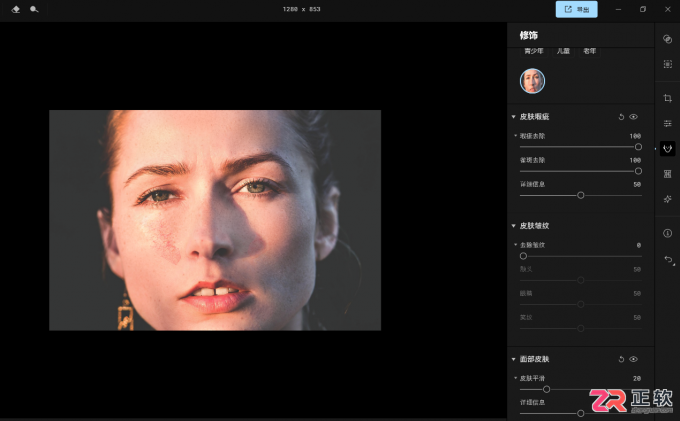680x421 pixels.
Task: Click the 去除皱纹 slider handle
Action: (523, 256)
